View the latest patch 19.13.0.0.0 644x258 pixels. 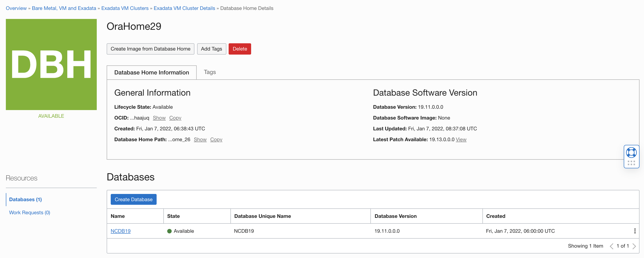[461, 140]
